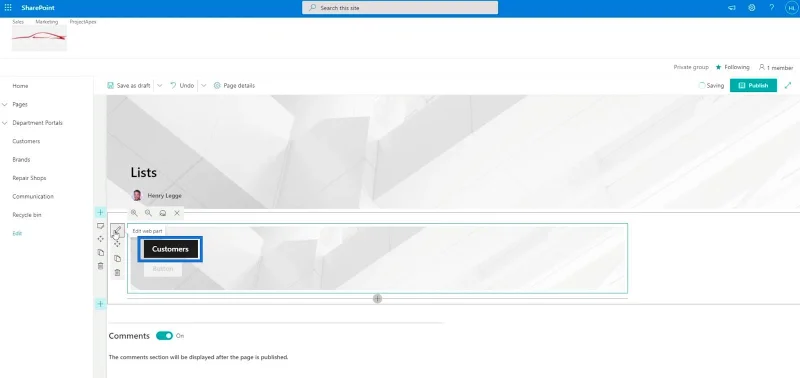Screen dimensions: 800x378
Task: Click the Lists page title
Action: (143, 172)
